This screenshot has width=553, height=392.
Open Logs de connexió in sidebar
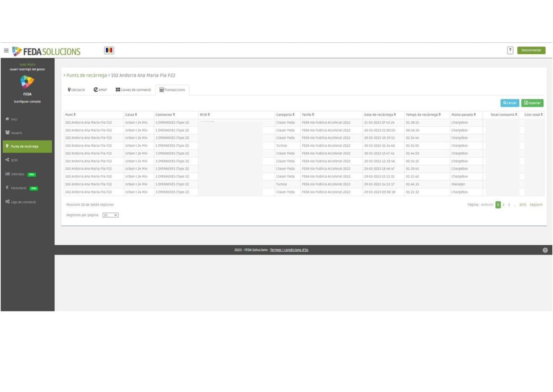pos(23,202)
